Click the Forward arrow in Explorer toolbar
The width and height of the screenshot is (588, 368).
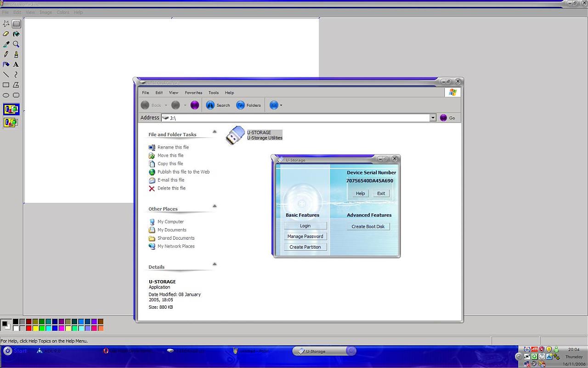(175, 105)
